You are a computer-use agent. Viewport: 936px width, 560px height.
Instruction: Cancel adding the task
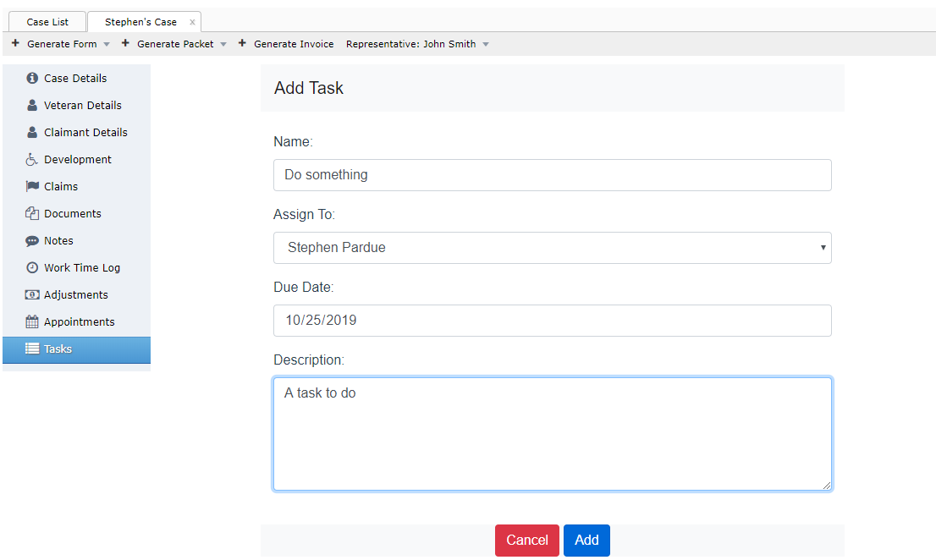click(526, 540)
